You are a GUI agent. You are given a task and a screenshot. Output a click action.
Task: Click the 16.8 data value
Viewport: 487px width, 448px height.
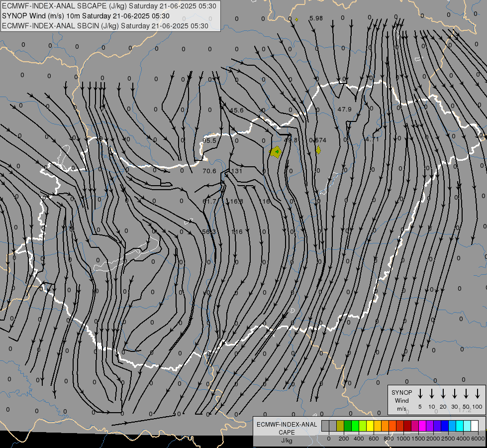pos(237,202)
